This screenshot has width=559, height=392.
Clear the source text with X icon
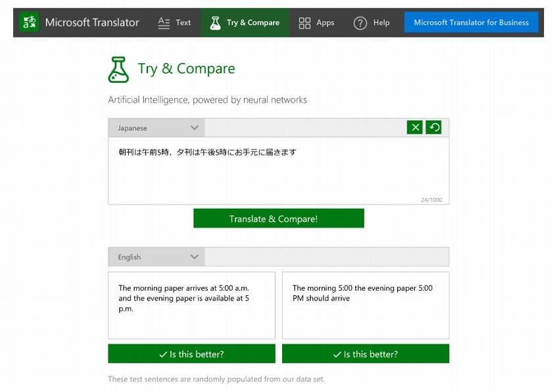(x=414, y=128)
